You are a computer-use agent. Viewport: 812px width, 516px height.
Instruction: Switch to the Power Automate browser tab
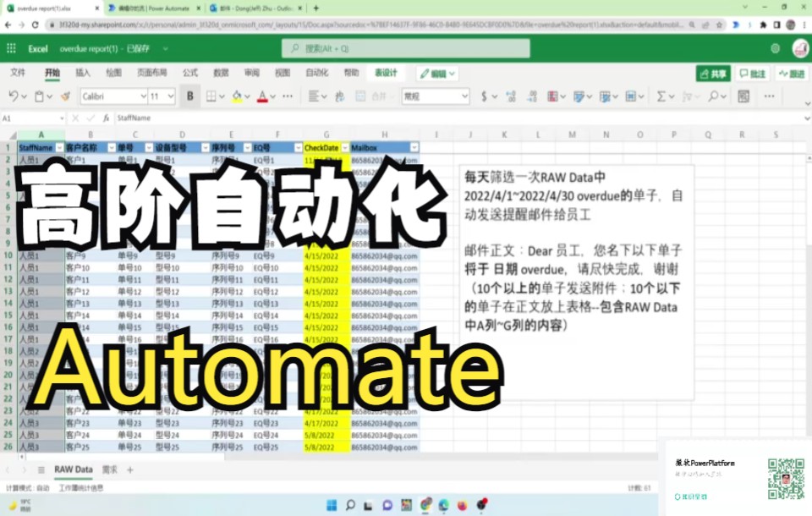[x=154, y=8]
